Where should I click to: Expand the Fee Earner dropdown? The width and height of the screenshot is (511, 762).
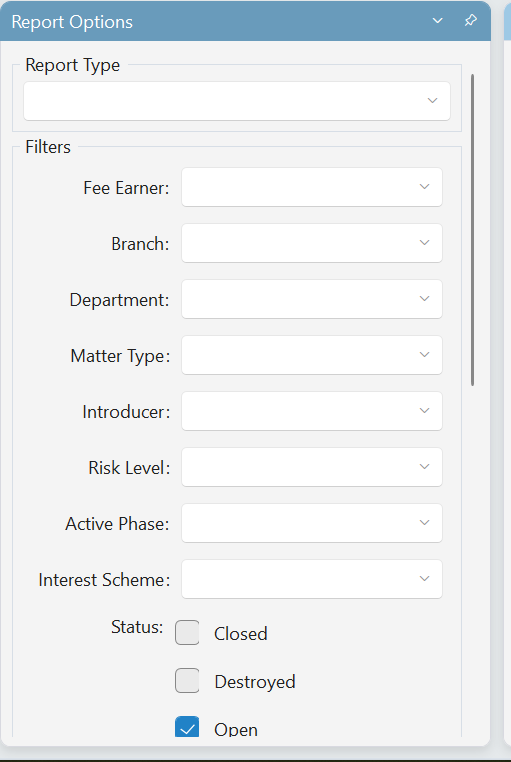425,187
